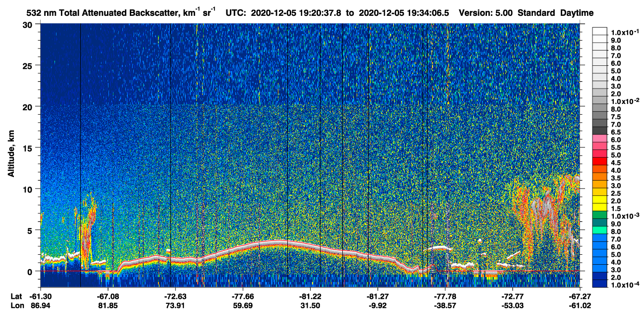Click the 'UTC:' label in the header
This screenshot has height=330, width=644.
point(236,13)
